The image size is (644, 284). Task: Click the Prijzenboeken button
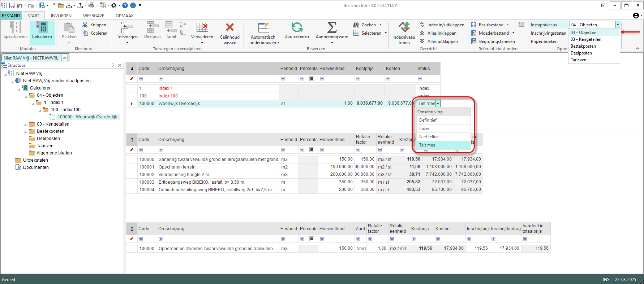(x=544, y=41)
